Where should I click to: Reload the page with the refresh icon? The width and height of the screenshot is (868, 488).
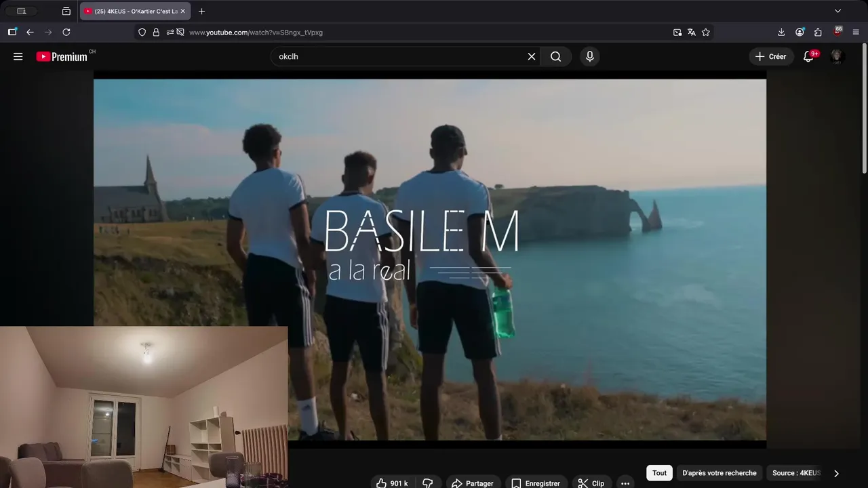coord(66,32)
